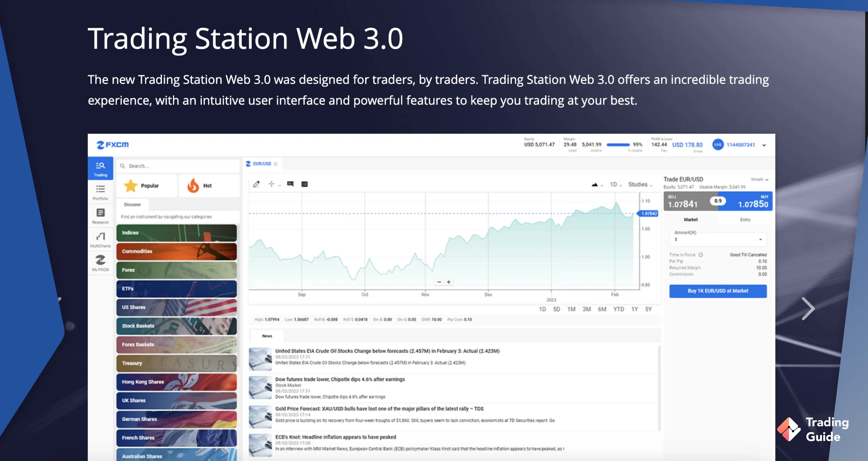Click the Trading Guide logo
This screenshot has width=868, height=461.
[813, 430]
